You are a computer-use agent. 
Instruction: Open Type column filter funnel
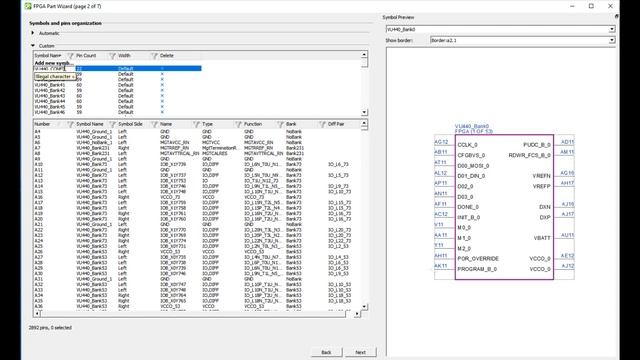point(238,124)
